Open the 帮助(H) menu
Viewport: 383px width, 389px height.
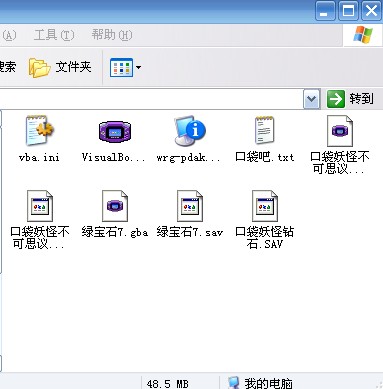point(112,35)
